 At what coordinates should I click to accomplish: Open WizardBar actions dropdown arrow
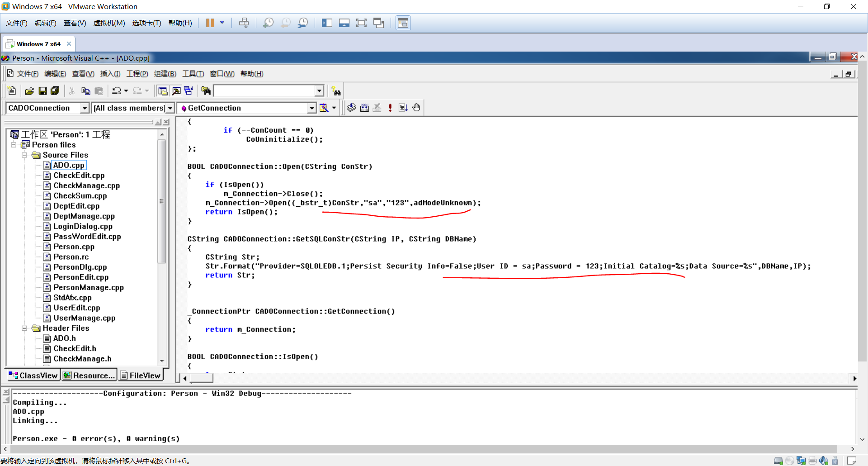tap(334, 108)
